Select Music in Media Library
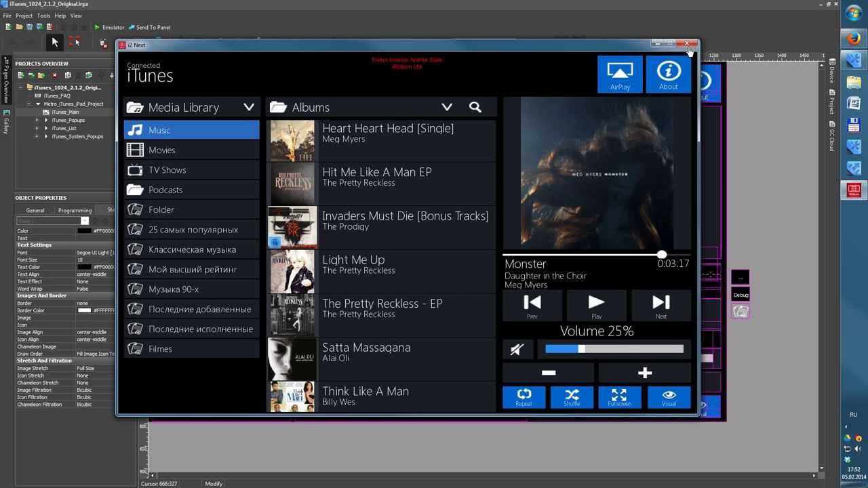 tap(192, 130)
